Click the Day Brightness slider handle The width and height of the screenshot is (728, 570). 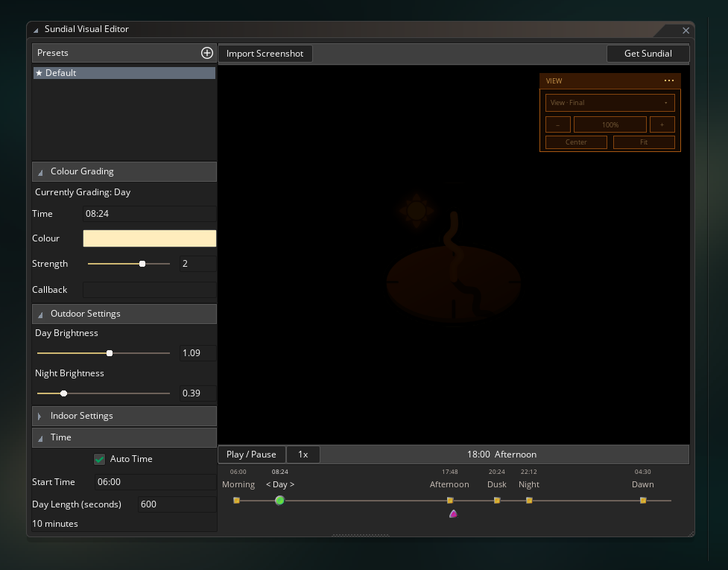pyautogui.click(x=110, y=353)
